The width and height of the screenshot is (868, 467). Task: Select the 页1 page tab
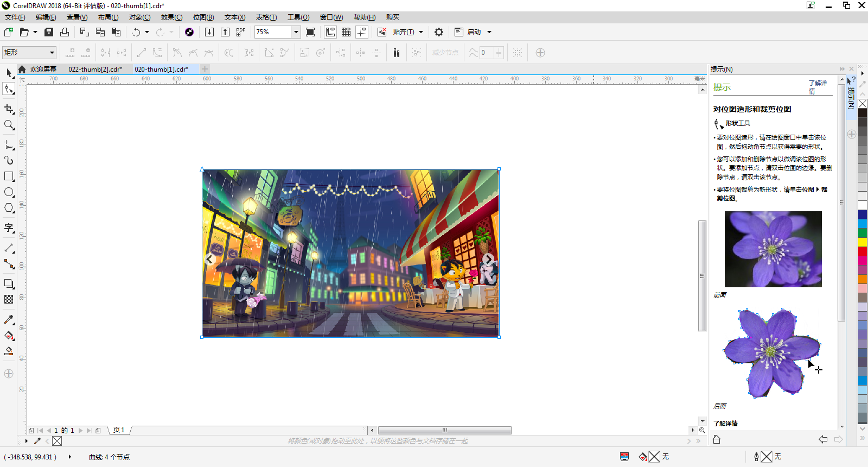tap(119, 430)
